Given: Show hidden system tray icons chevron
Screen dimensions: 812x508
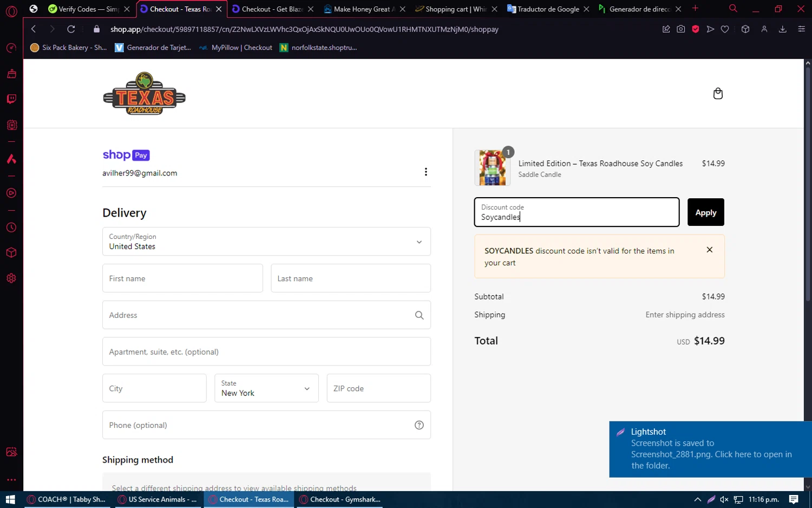Looking at the screenshot, I should (698, 499).
